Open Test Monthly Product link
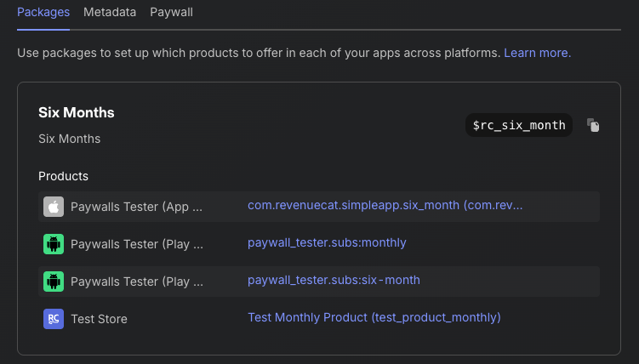This screenshot has width=639, height=364. 374,317
